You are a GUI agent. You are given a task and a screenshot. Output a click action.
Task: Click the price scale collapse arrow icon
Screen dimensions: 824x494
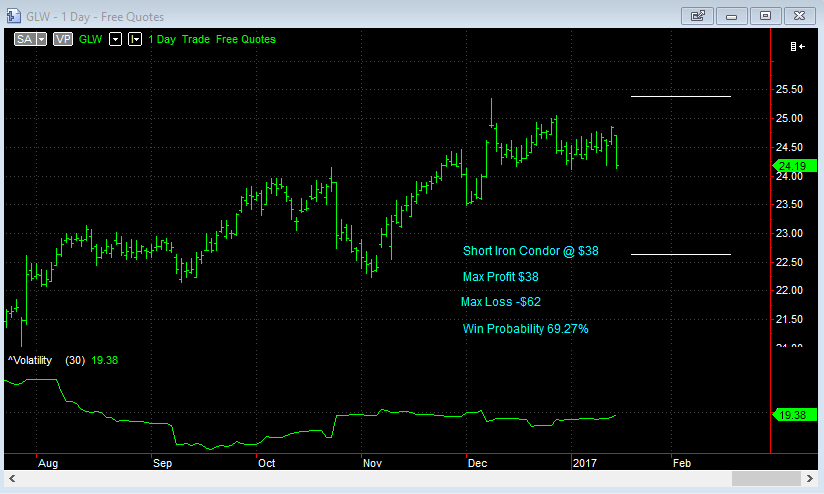tap(798, 47)
